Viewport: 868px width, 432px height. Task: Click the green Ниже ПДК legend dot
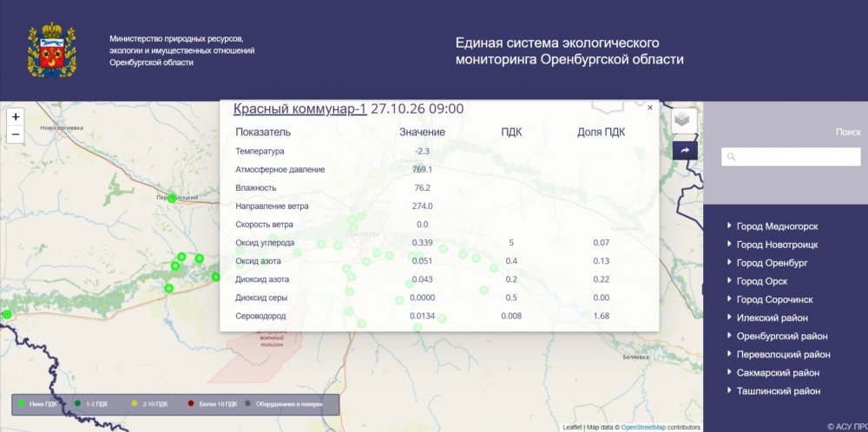click(21, 404)
